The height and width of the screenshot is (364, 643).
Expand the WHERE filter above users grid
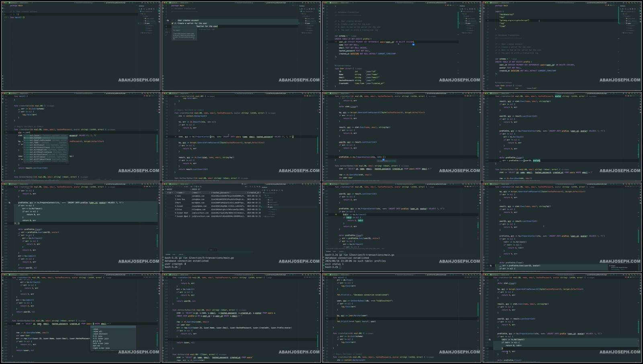[169, 189]
